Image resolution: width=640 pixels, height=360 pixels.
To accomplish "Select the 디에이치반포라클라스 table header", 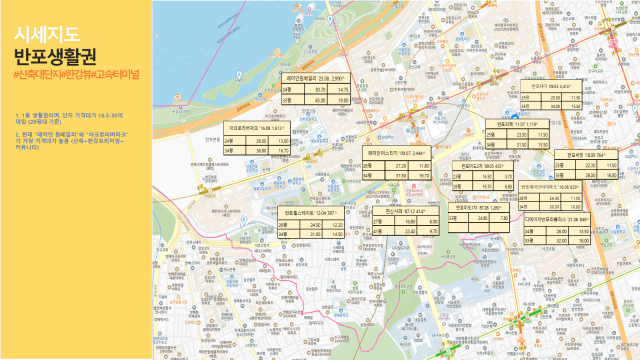I will click(x=557, y=219).
